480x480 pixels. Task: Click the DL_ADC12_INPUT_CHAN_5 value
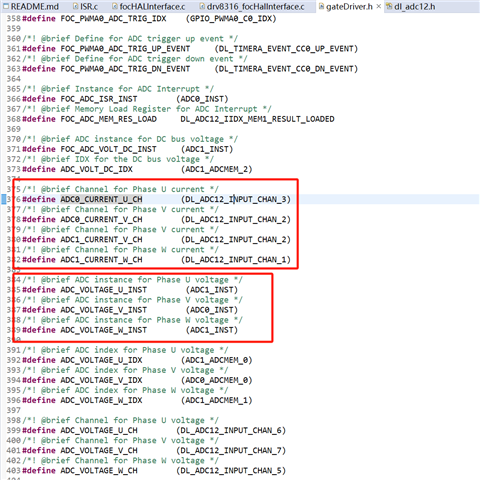coord(231,470)
